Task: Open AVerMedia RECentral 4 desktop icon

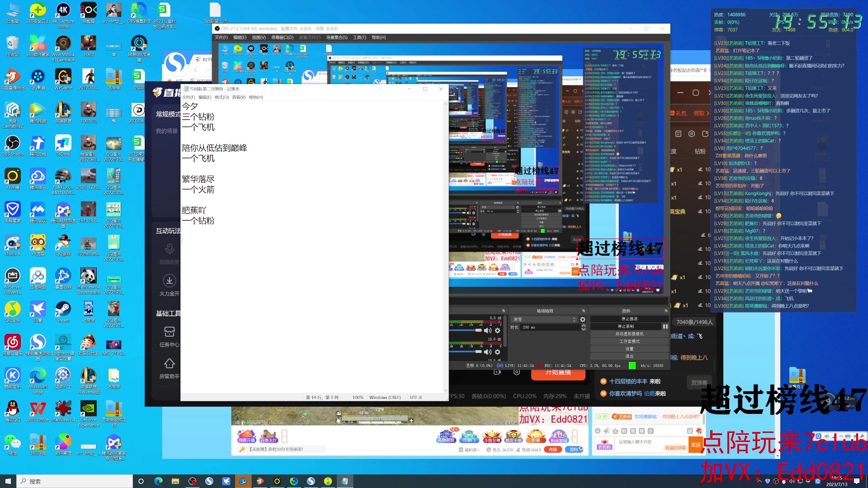Action: [63, 49]
